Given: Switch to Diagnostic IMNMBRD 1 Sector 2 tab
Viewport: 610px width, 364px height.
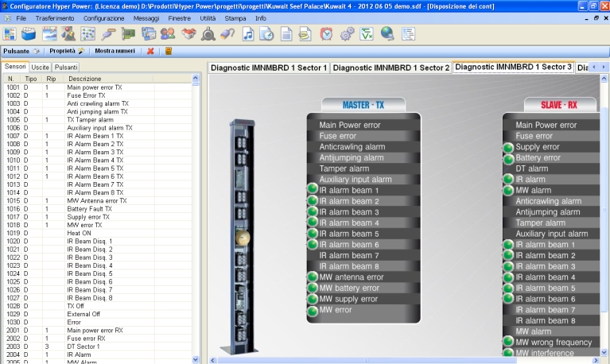Looking at the screenshot, I should [x=390, y=68].
